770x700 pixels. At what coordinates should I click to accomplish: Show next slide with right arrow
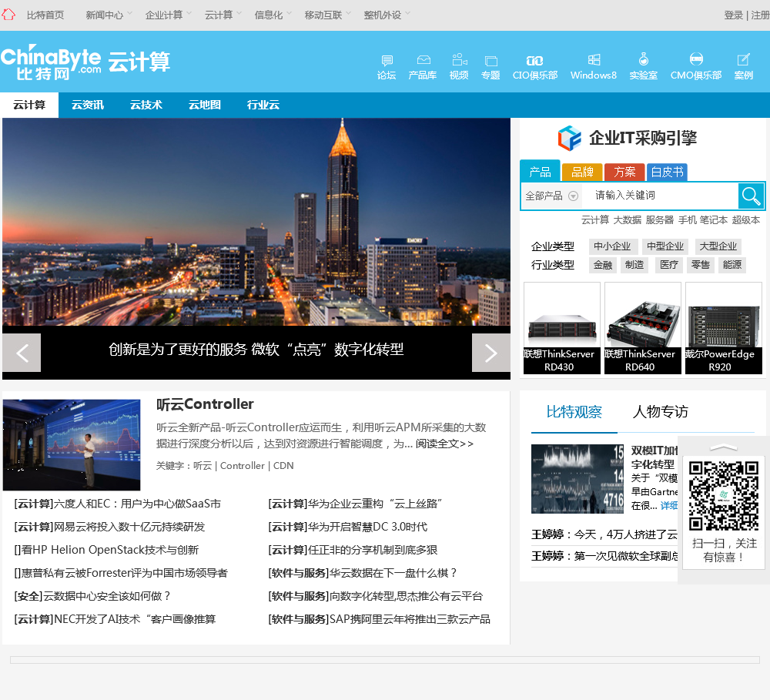pyautogui.click(x=491, y=353)
